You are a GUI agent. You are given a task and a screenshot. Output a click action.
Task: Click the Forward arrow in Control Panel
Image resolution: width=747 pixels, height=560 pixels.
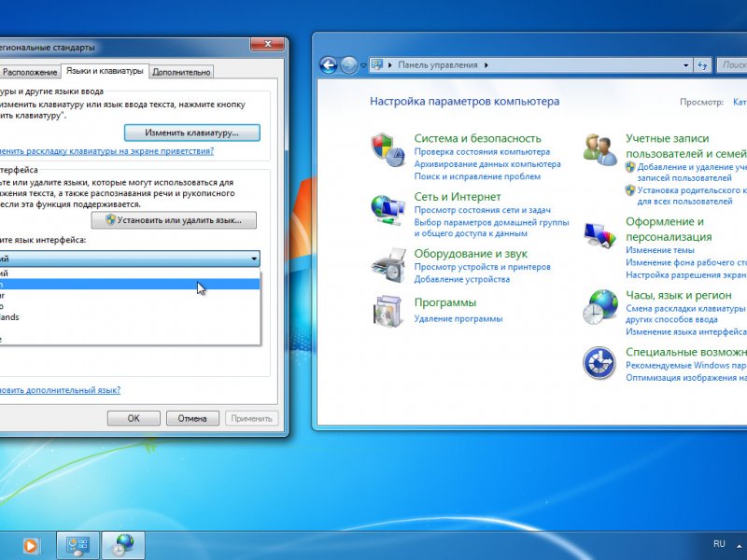coord(348,64)
